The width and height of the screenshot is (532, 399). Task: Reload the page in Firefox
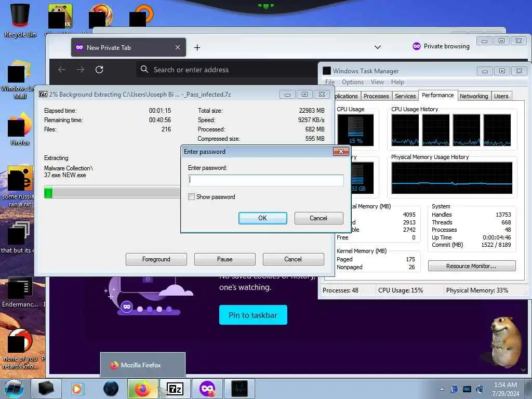pos(99,70)
